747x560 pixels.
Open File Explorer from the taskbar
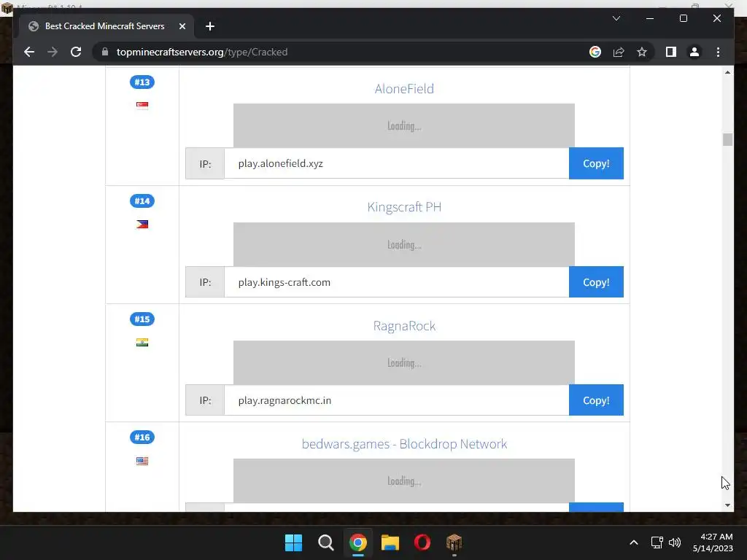tap(390, 542)
